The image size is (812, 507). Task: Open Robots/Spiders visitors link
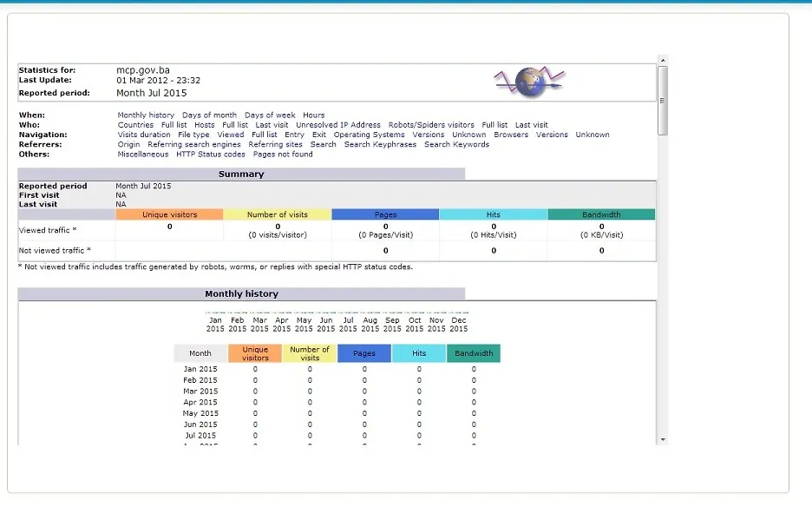pyautogui.click(x=431, y=125)
